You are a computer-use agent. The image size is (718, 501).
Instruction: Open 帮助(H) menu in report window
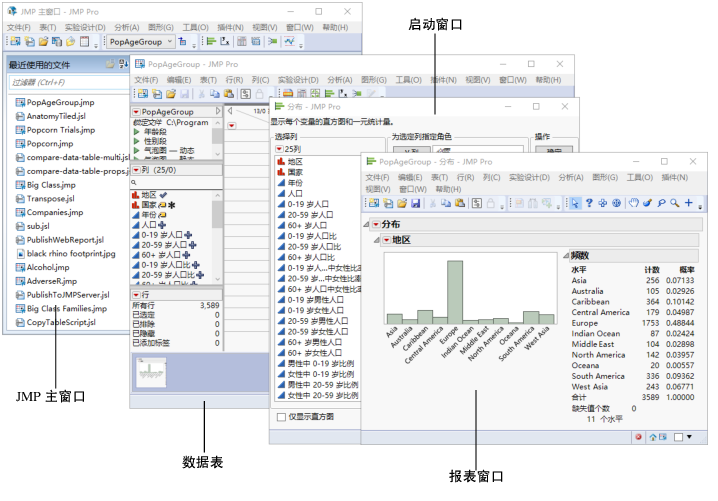[448, 189]
